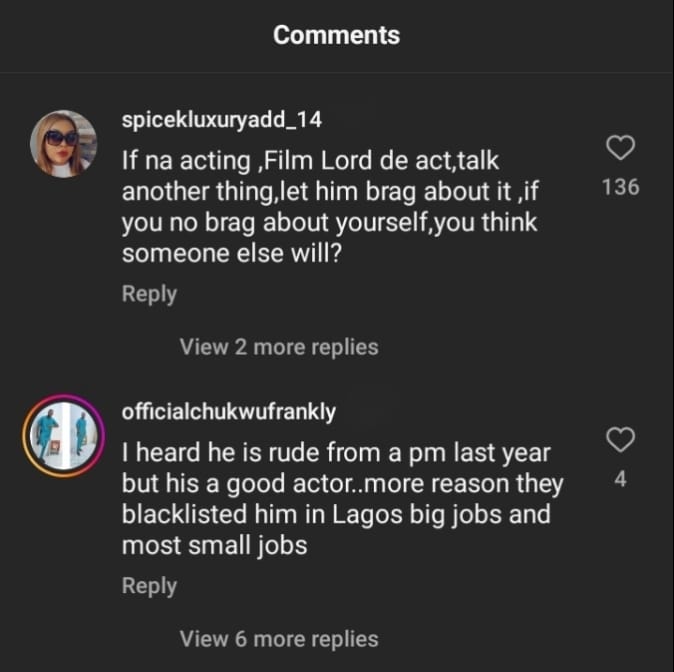674x672 pixels.
Task: Toggle like on the 136-likes comment
Action: [x=621, y=149]
